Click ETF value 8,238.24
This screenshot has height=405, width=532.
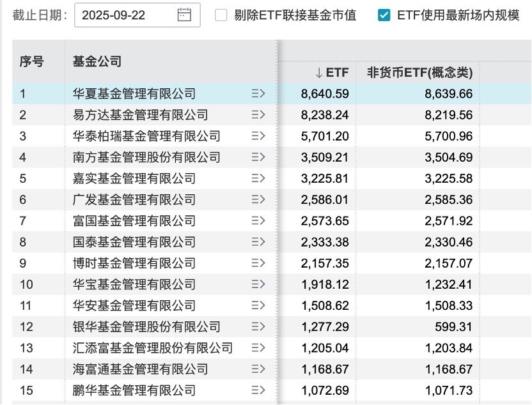click(x=325, y=115)
